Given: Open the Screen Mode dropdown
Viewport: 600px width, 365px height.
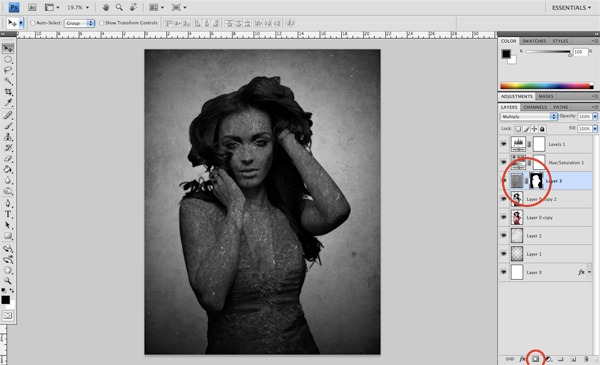Looking at the screenshot, I should 179,7.
